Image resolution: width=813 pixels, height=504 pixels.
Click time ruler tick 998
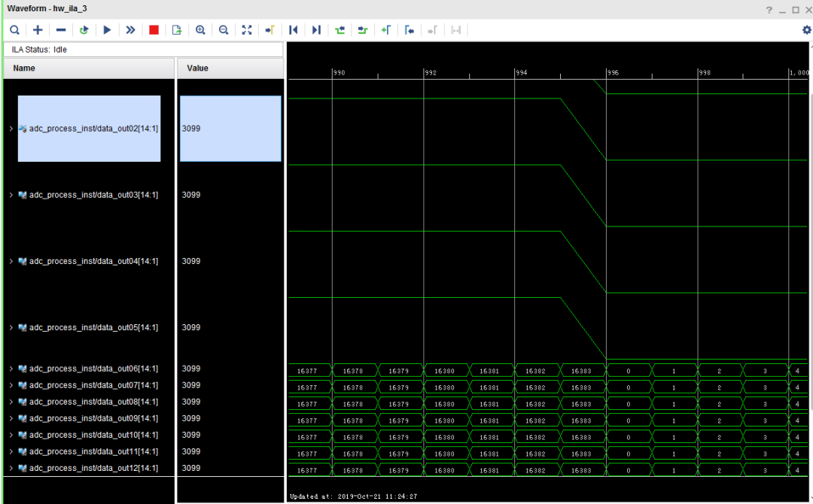[x=704, y=72]
